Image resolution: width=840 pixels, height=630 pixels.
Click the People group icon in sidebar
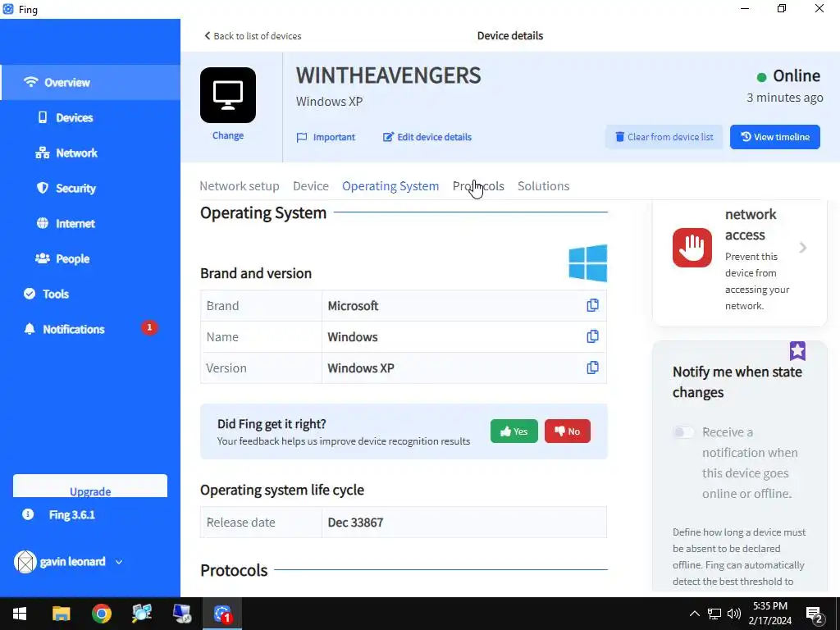[x=43, y=258]
